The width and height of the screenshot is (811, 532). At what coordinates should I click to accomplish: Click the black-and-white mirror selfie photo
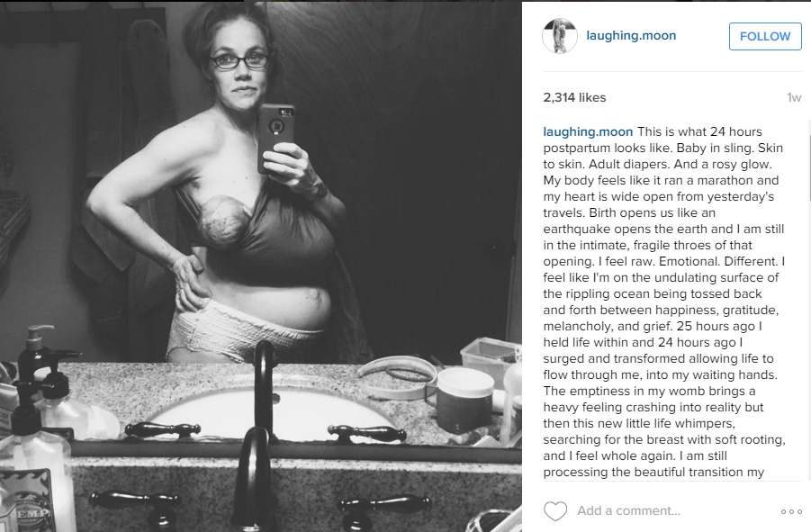coord(261,266)
